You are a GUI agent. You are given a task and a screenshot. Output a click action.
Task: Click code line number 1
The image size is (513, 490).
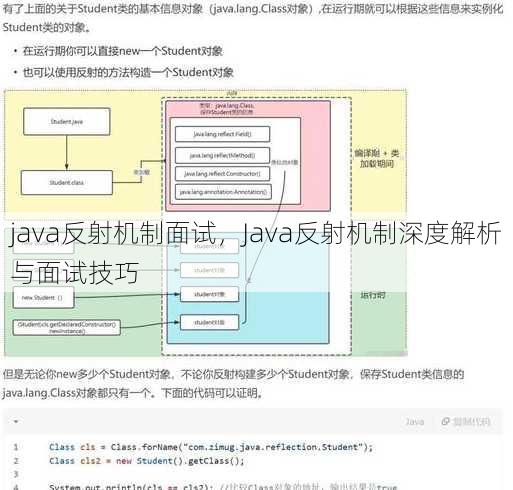coord(16,447)
